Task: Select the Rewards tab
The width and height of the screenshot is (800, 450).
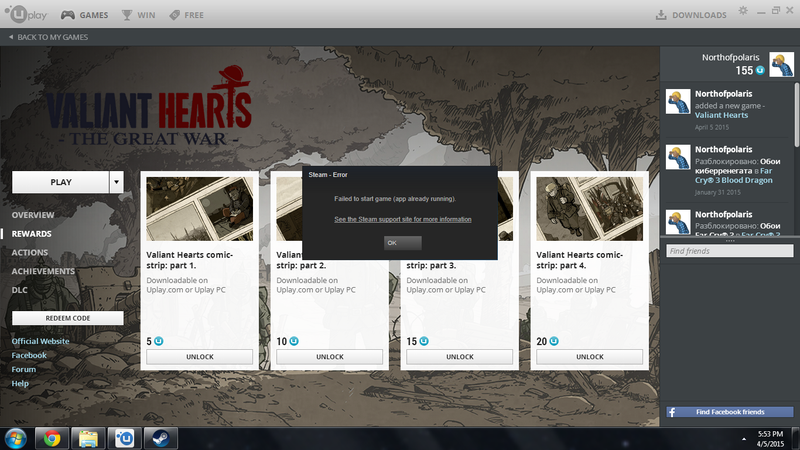Action: (x=32, y=234)
